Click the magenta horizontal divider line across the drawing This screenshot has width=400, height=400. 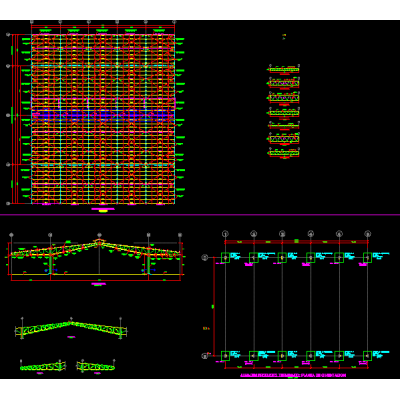[x=200, y=215]
